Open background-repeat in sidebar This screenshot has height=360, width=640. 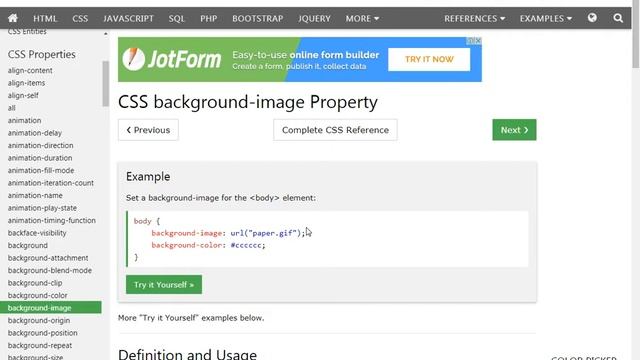point(40,345)
